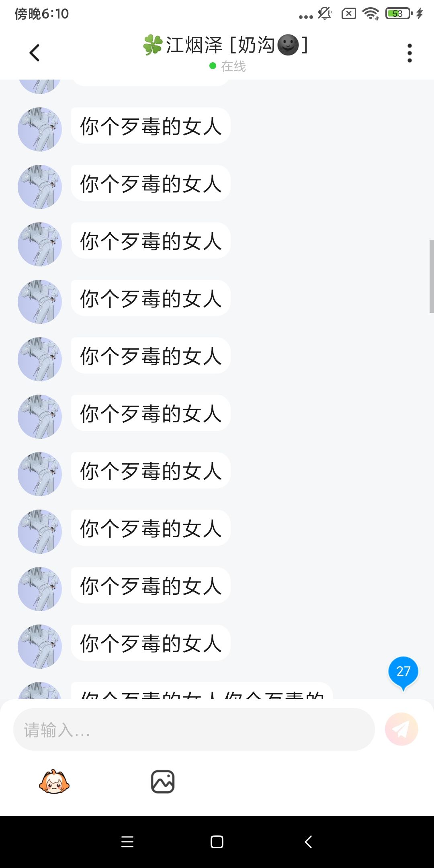Open the three-dot more options menu
Image resolution: width=434 pixels, height=868 pixels.
[x=409, y=53]
